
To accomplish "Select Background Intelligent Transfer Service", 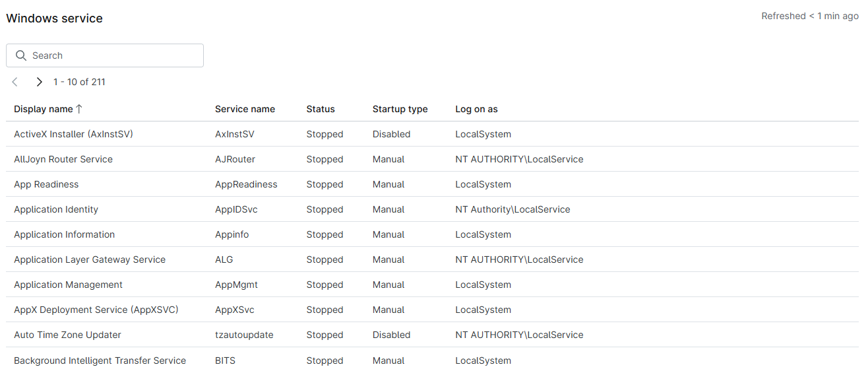I will click(x=100, y=360).
